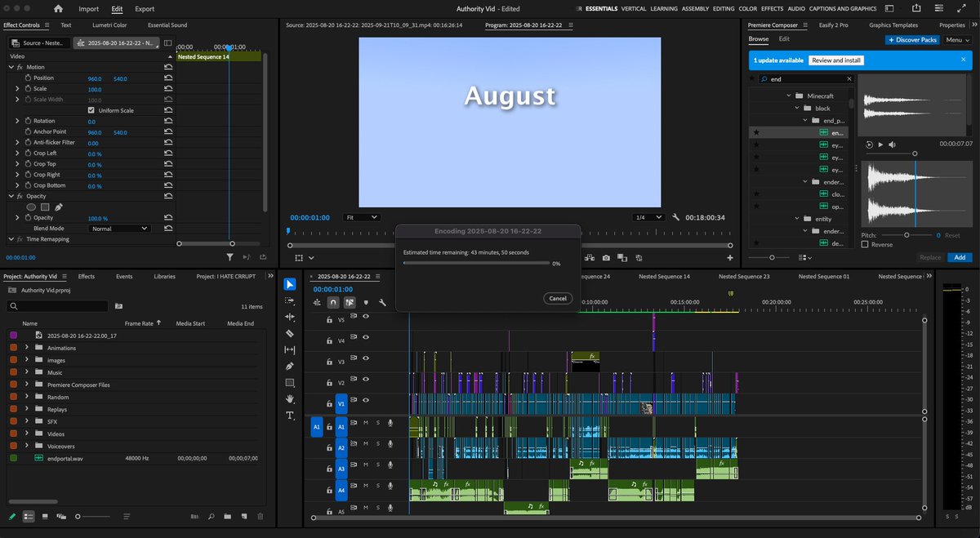This screenshot has width=980, height=538.
Task: Click the new item icon in Project panel
Action: 243,516
